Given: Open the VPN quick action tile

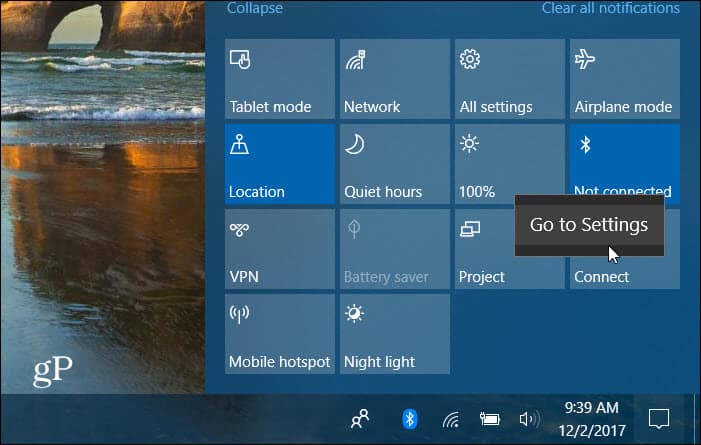Looking at the screenshot, I should click(x=280, y=249).
